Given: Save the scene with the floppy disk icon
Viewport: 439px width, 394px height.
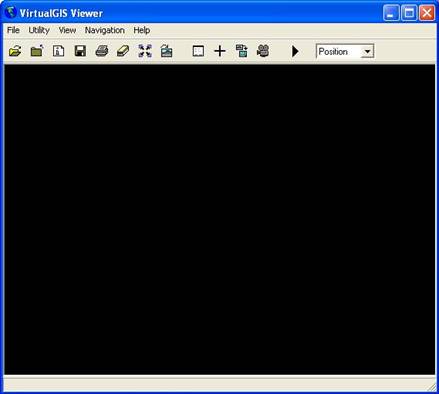Looking at the screenshot, I should click(80, 51).
